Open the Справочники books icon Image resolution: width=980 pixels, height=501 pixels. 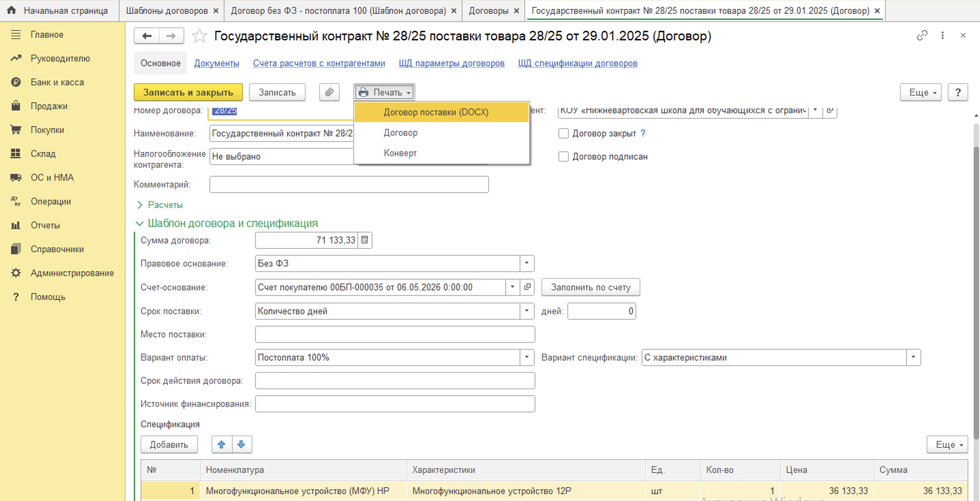(16, 249)
